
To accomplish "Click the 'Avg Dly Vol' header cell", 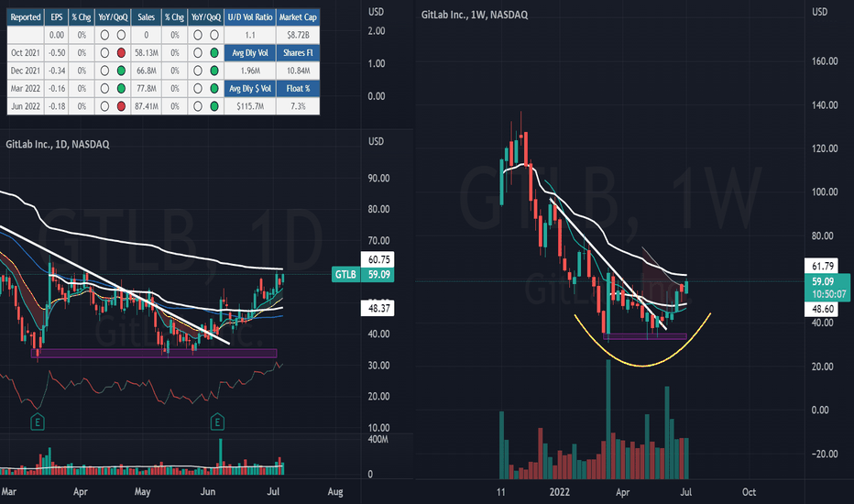I will click(x=250, y=53).
